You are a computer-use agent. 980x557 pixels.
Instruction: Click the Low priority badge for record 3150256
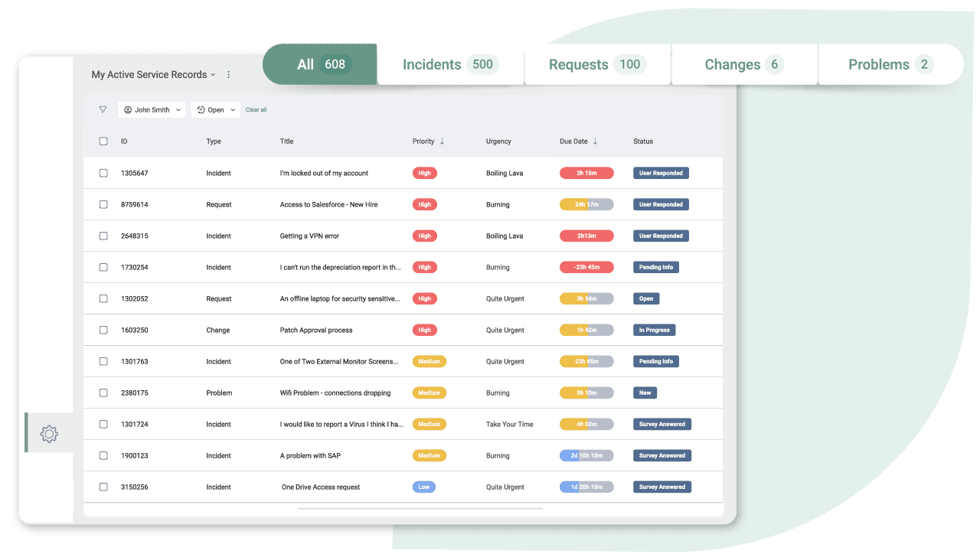423,487
